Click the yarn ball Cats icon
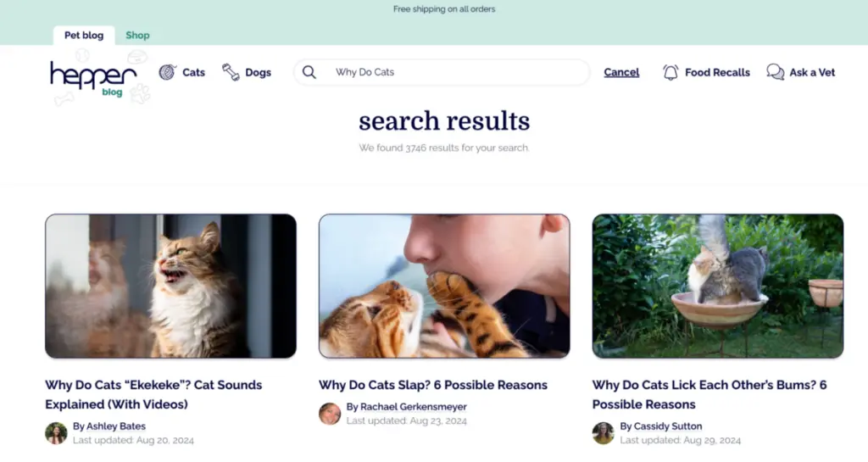The width and height of the screenshot is (868, 462). (x=167, y=72)
